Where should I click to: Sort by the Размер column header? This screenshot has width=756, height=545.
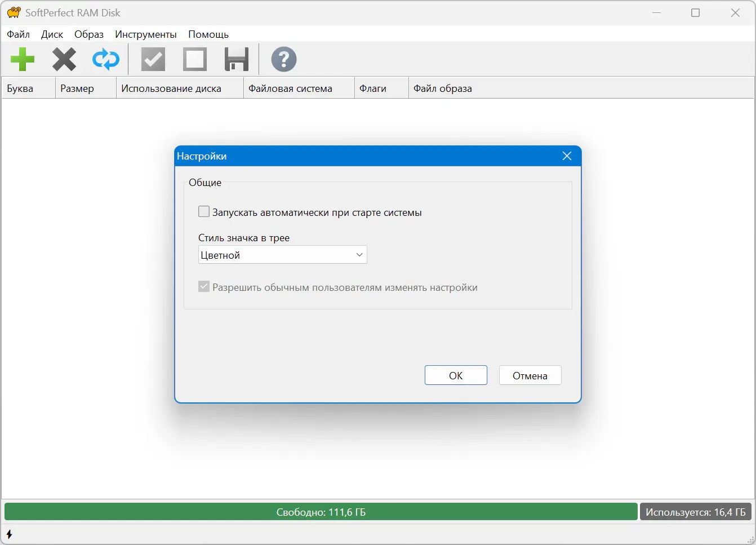[x=86, y=88]
